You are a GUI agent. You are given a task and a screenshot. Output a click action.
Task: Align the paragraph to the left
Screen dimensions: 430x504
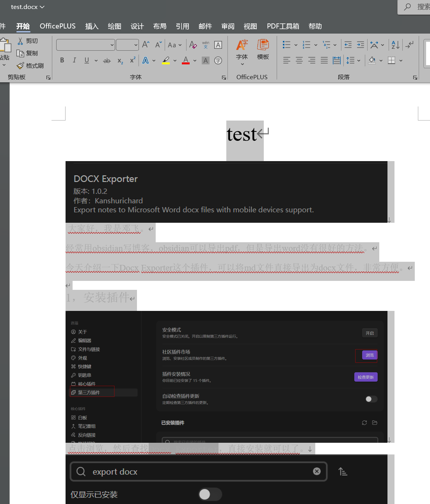pyautogui.click(x=287, y=60)
